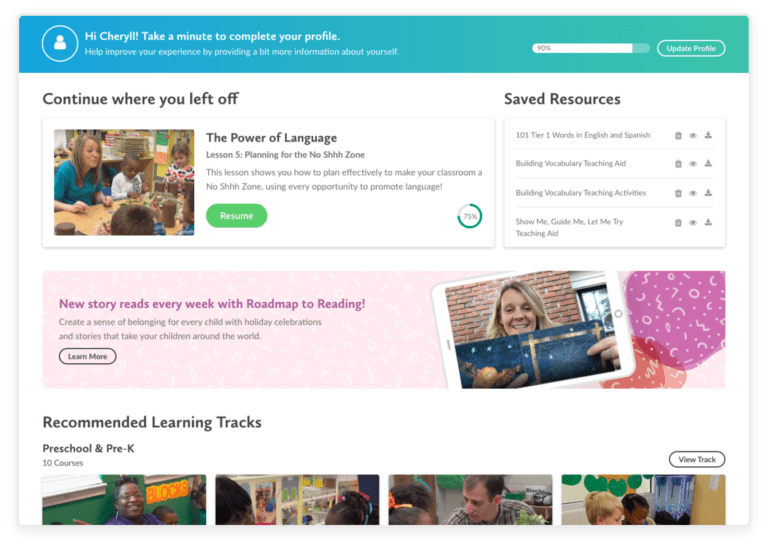
Task: Download Building Vocabulary Teaching Activities
Action: (x=708, y=193)
